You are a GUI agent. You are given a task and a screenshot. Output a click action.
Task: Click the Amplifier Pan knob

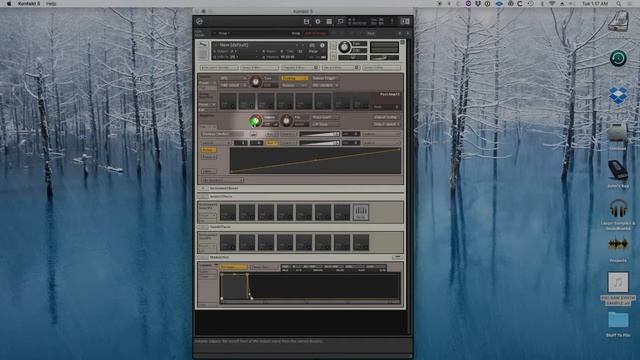(286, 120)
